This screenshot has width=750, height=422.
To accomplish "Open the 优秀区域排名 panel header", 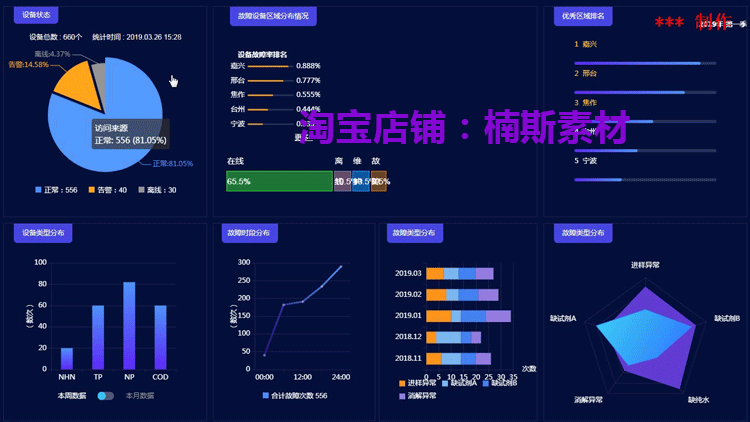I will [x=583, y=16].
